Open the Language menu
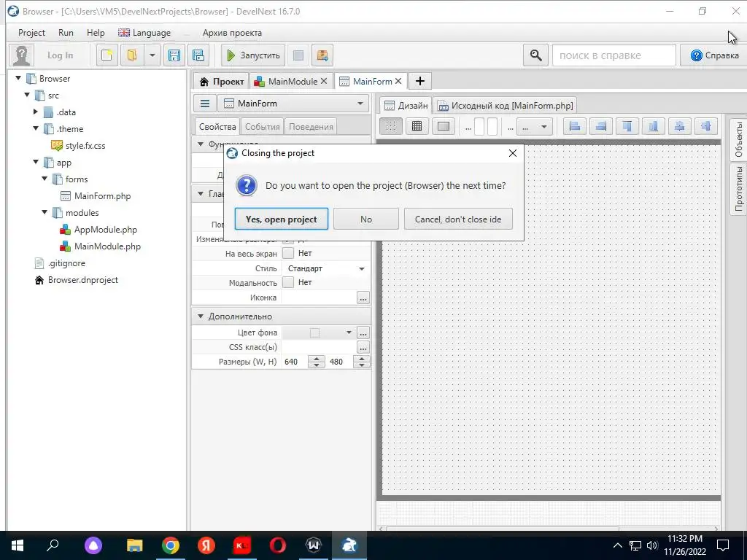This screenshot has width=747, height=560. click(x=144, y=32)
